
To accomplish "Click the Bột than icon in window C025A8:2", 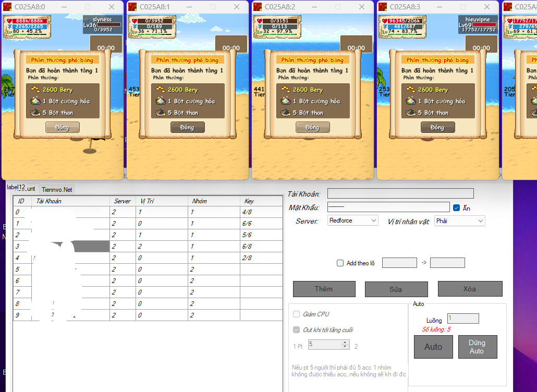I will (x=286, y=113).
